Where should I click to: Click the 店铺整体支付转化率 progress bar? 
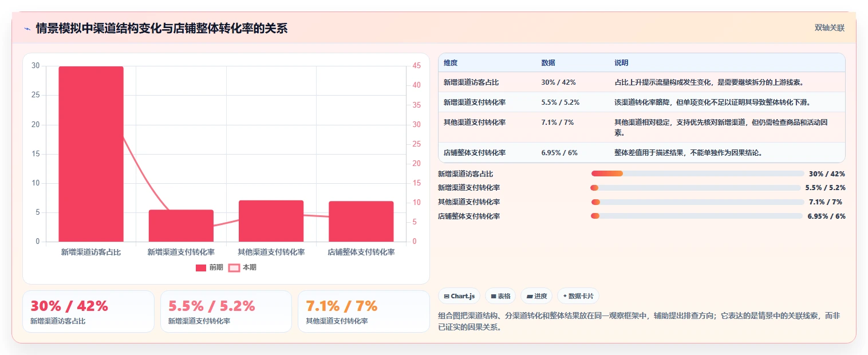coord(697,216)
